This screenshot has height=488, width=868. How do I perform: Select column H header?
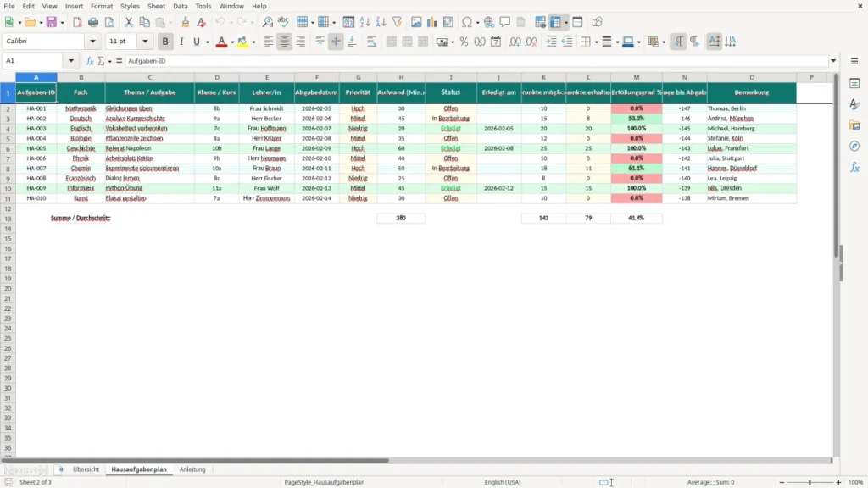point(401,77)
